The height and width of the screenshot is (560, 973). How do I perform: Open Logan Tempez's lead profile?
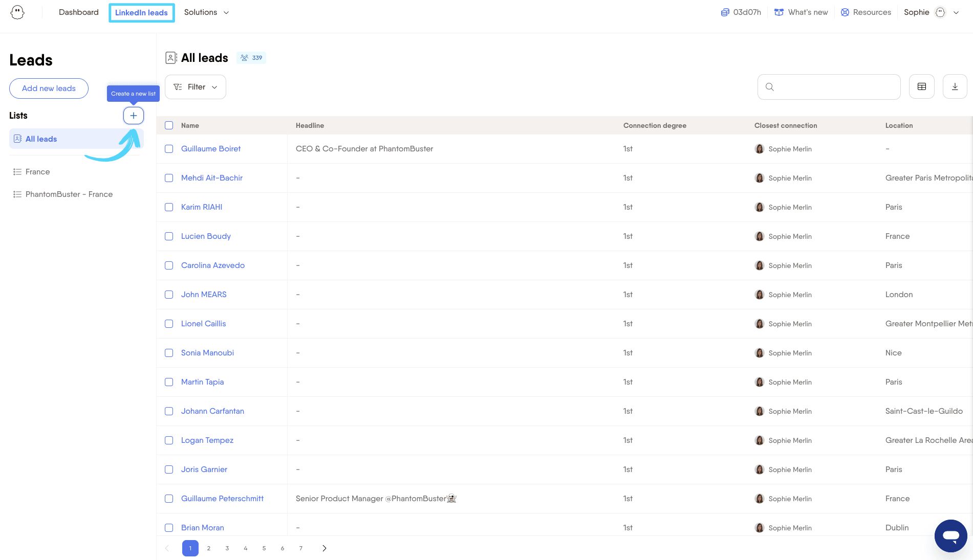[207, 440]
